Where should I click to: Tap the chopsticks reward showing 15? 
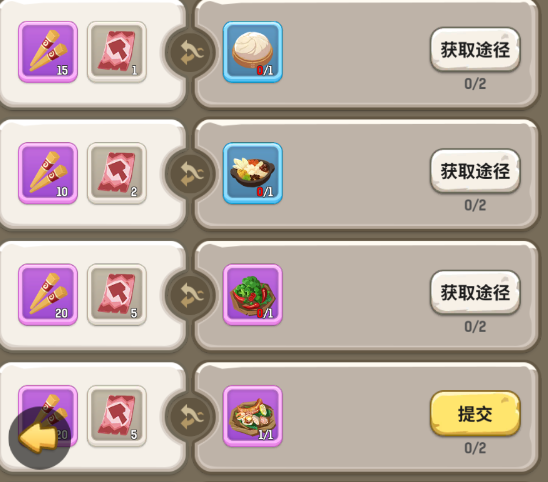tap(48, 52)
